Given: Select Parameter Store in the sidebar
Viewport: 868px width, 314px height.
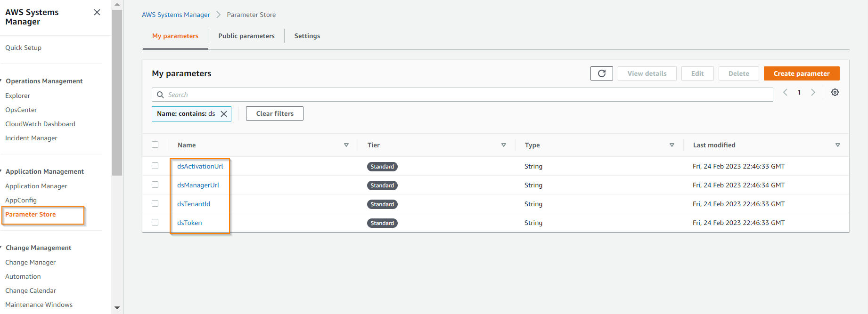Looking at the screenshot, I should coord(31,214).
